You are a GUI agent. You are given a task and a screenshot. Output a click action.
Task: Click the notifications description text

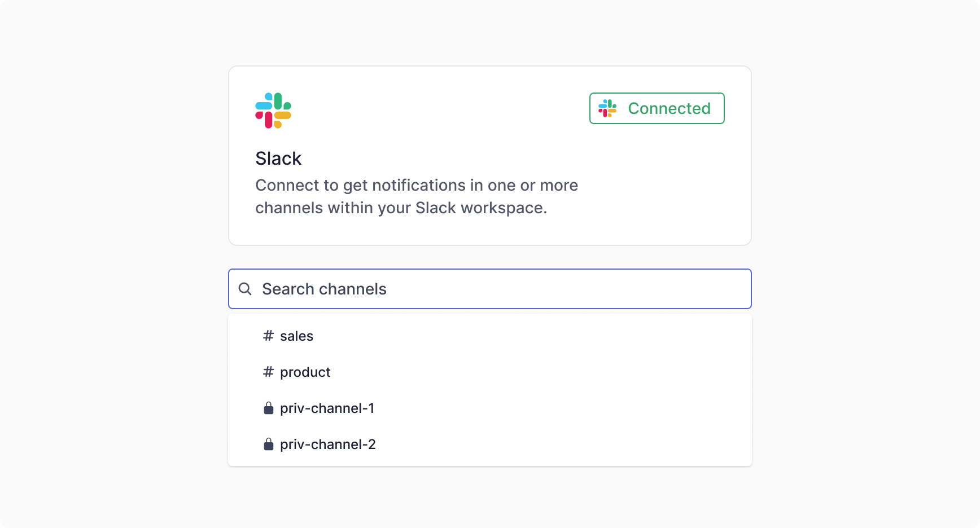[x=416, y=196]
